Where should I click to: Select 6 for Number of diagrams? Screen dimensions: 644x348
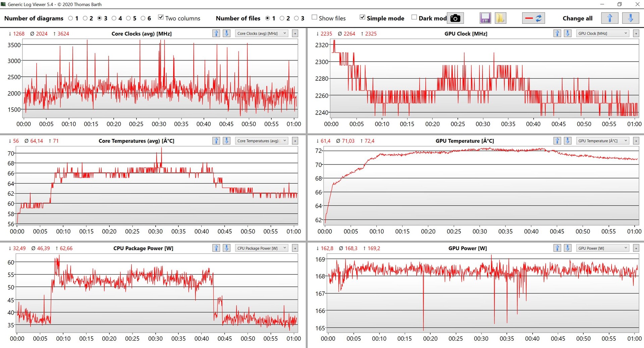(x=143, y=18)
